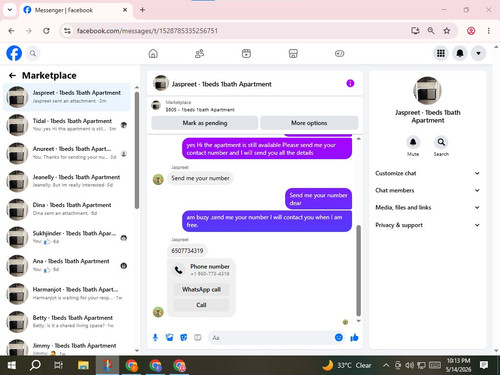Open conversation information purple icon
500x375 pixels.
pyautogui.click(x=350, y=83)
